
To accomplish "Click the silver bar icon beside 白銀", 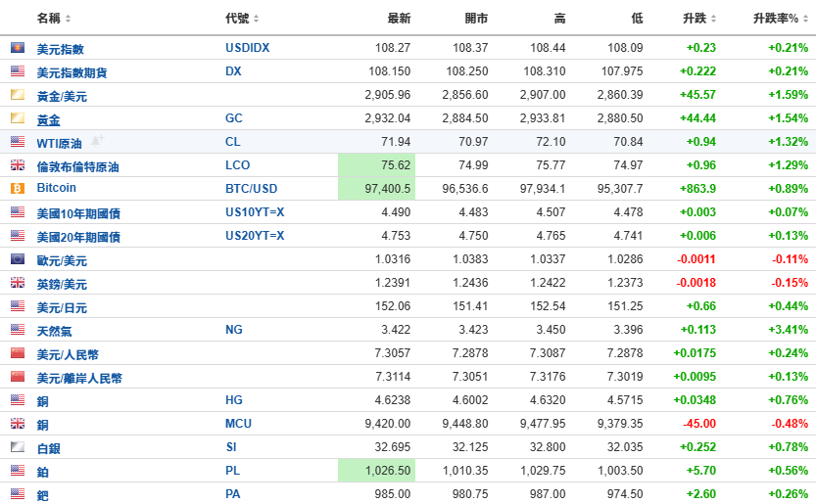I will click(x=18, y=446).
